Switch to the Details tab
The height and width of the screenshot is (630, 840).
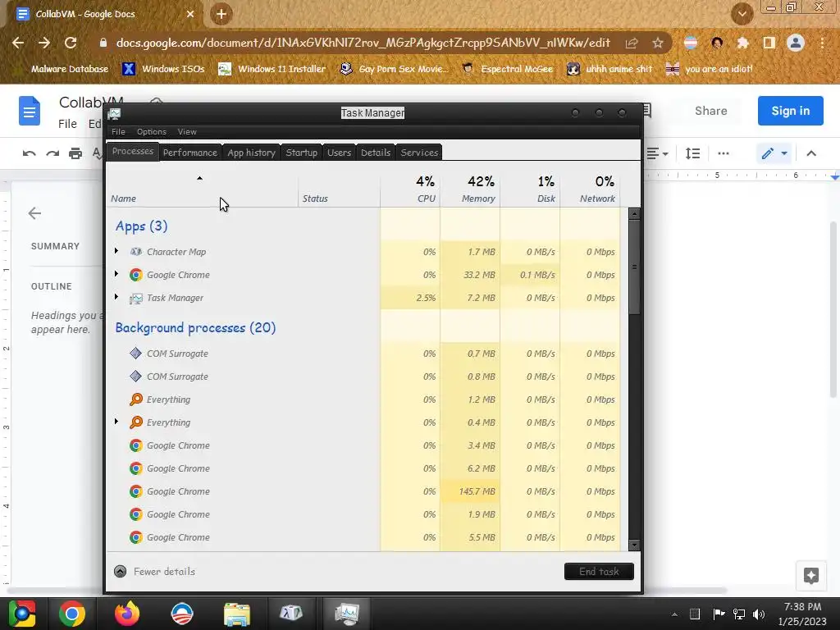(376, 153)
